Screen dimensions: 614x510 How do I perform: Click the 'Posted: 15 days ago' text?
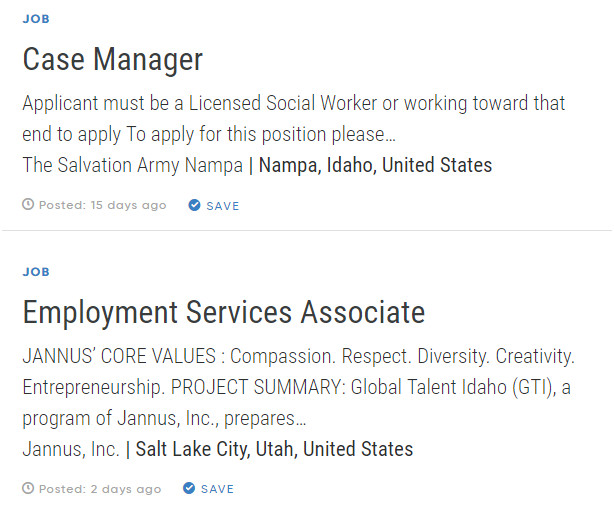103,206
